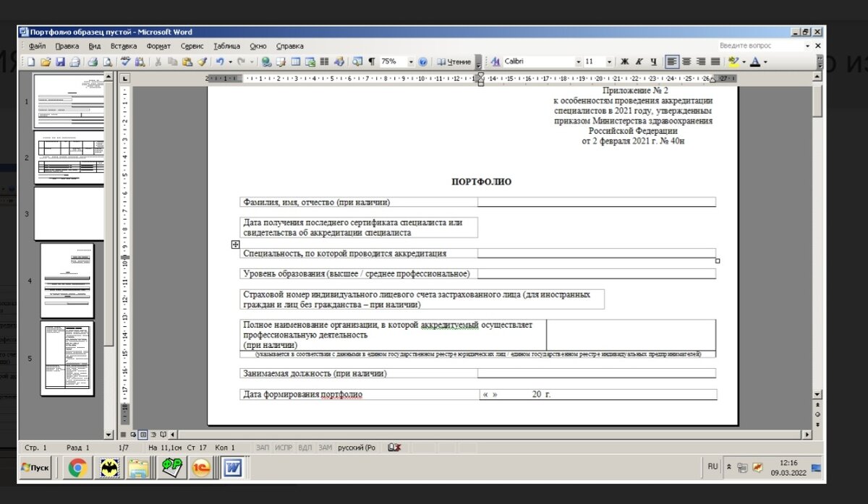
Task: Align text to the right
Action: tap(701, 62)
